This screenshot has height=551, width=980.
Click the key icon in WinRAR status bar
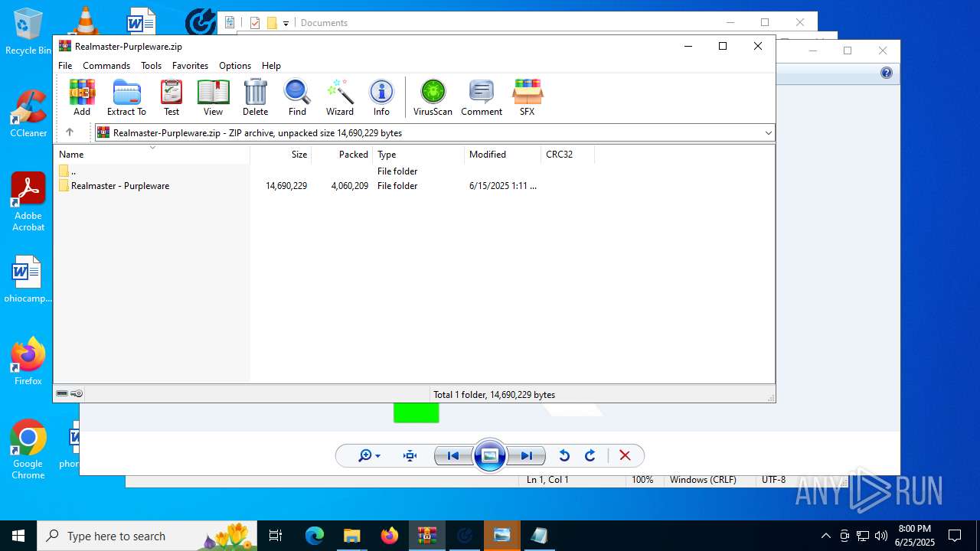tap(77, 394)
